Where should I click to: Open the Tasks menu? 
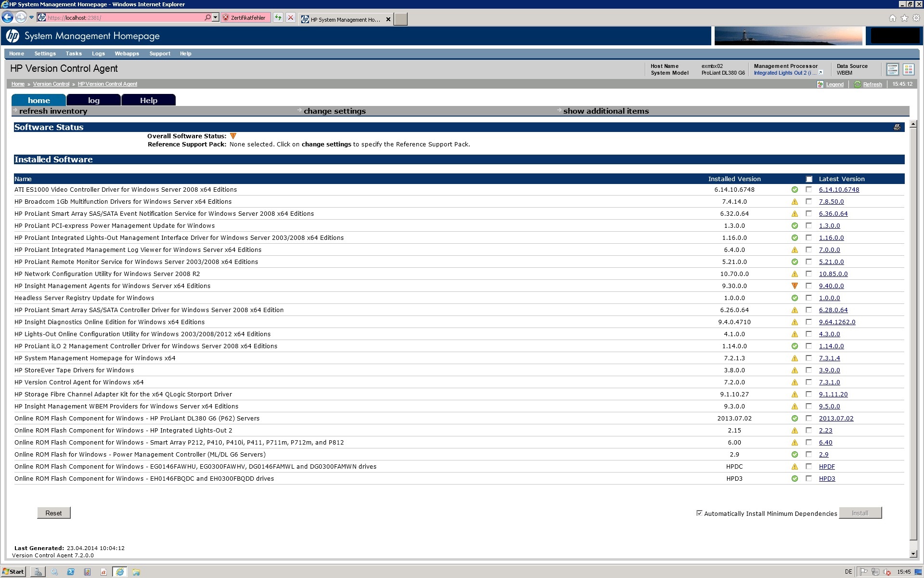click(x=74, y=53)
